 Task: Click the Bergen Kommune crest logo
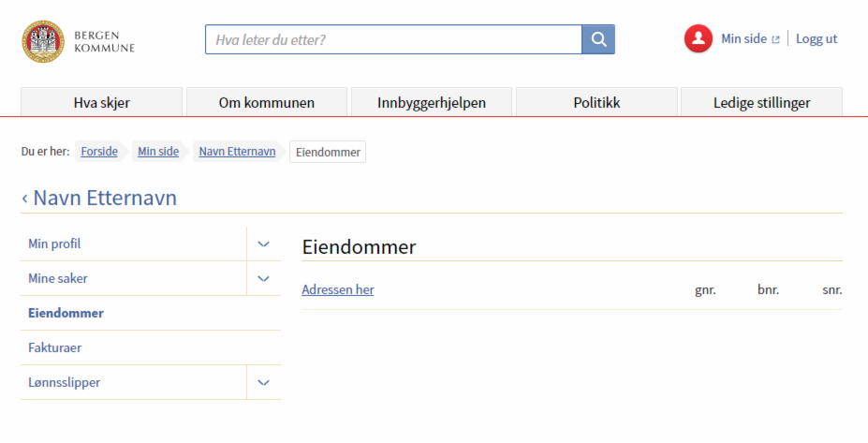(43, 41)
